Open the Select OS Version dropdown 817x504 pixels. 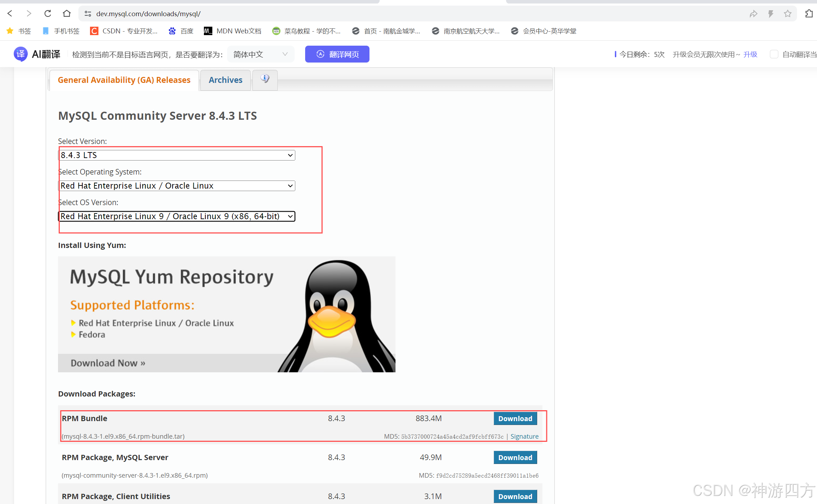pos(176,216)
